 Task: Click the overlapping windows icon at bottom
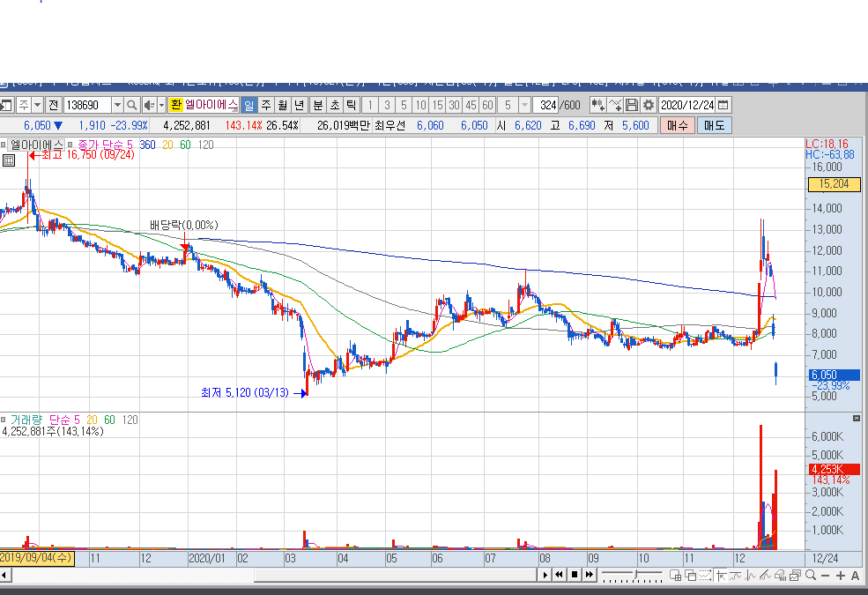click(x=690, y=575)
